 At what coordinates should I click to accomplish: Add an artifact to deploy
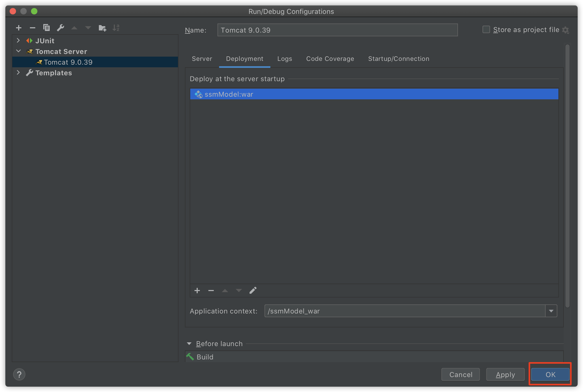click(197, 291)
